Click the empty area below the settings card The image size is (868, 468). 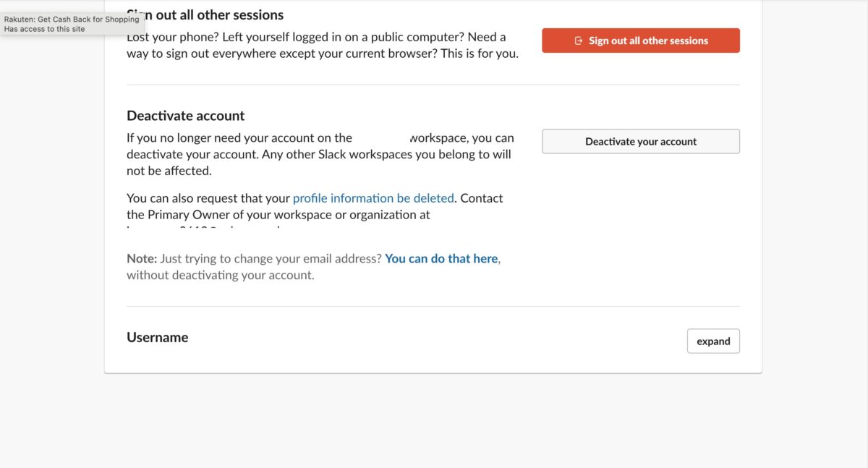433,421
